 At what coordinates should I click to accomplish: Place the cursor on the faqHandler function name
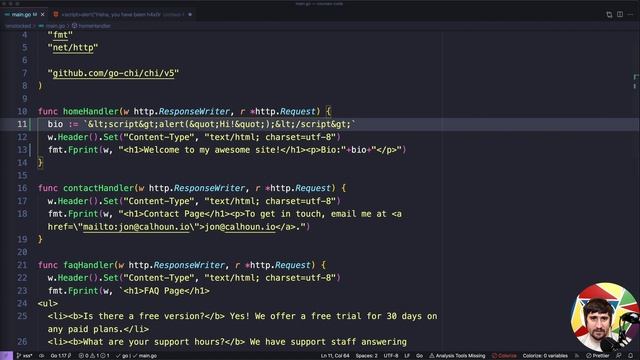pos(88,265)
